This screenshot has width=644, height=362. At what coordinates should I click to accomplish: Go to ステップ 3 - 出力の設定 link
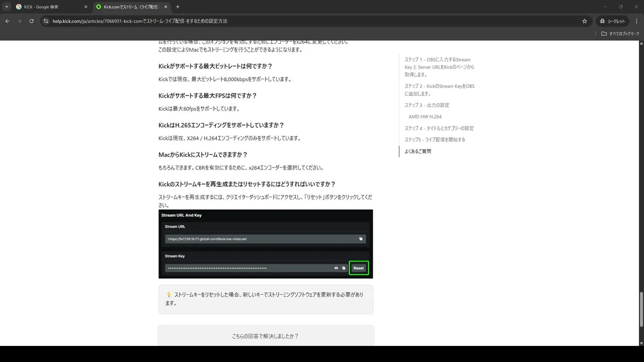point(427,105)
